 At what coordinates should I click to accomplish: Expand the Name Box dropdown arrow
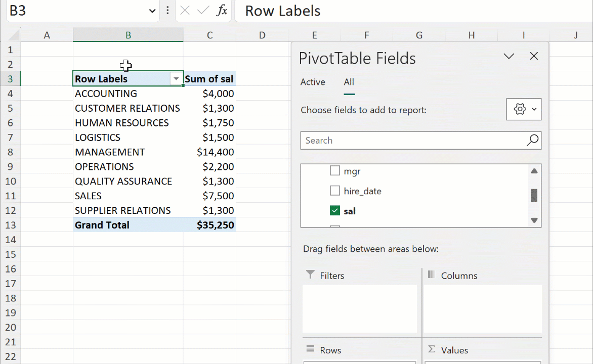click(152, 11)
